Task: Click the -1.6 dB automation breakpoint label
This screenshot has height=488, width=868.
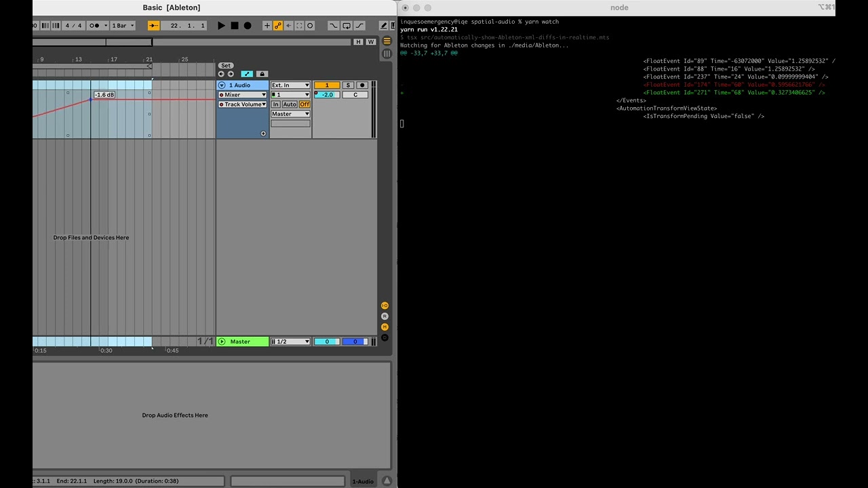Action: pyautogui.click(x=104, y=95)
